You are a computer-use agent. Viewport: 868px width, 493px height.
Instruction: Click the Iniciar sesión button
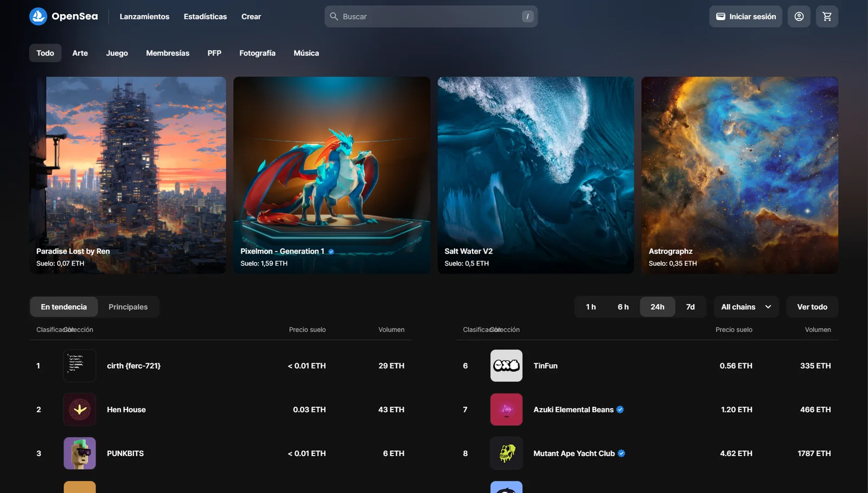pos(745,16)
